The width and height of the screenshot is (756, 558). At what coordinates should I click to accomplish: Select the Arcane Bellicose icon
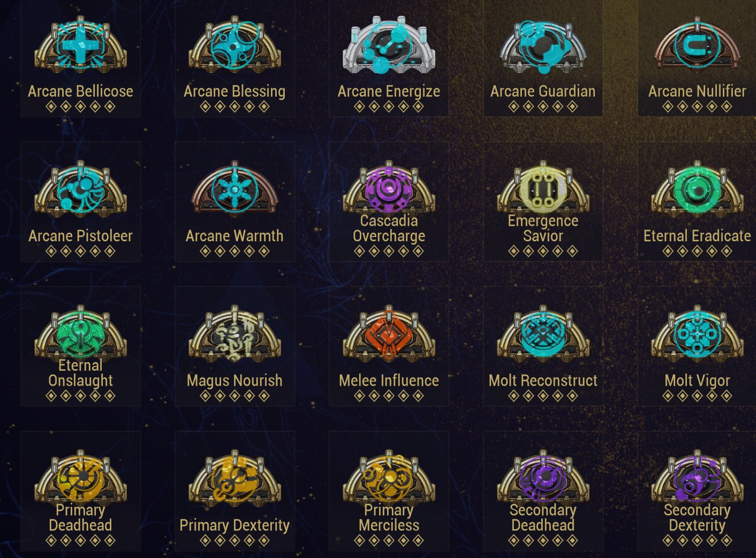(x=81, y=46)
